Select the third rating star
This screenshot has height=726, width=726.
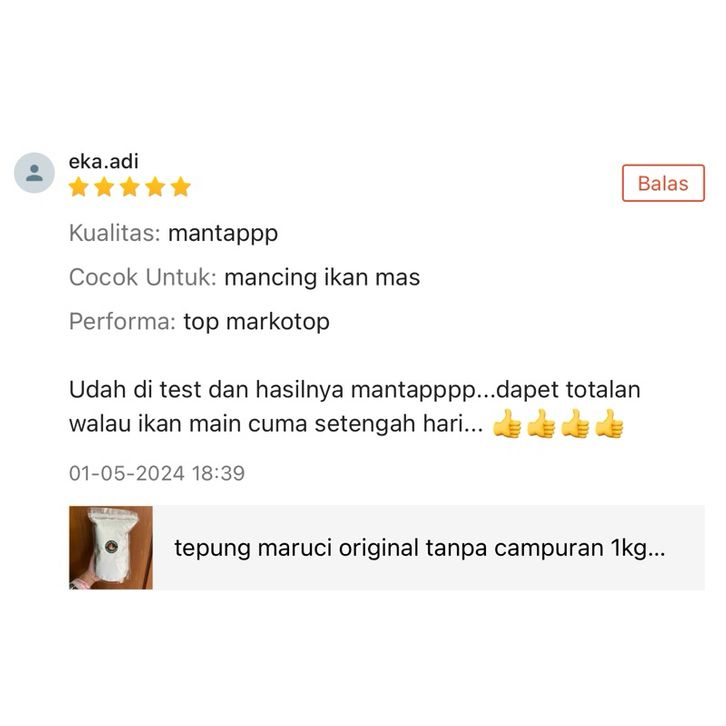coord(130,187)
